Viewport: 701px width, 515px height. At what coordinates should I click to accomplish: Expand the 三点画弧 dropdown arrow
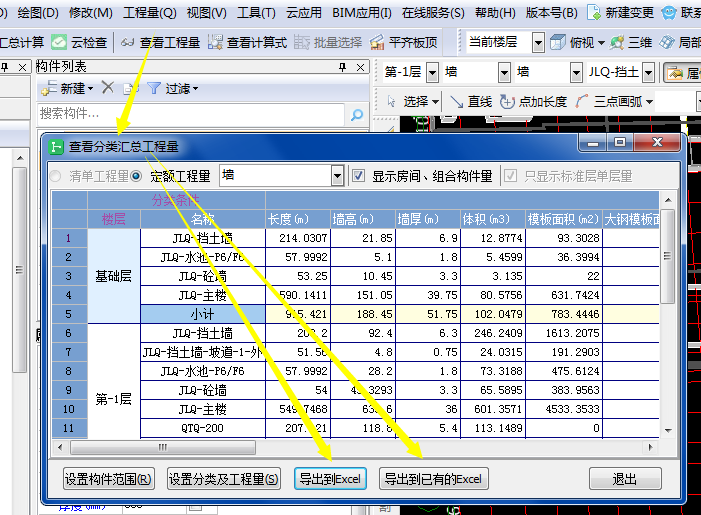click(649, 102)
